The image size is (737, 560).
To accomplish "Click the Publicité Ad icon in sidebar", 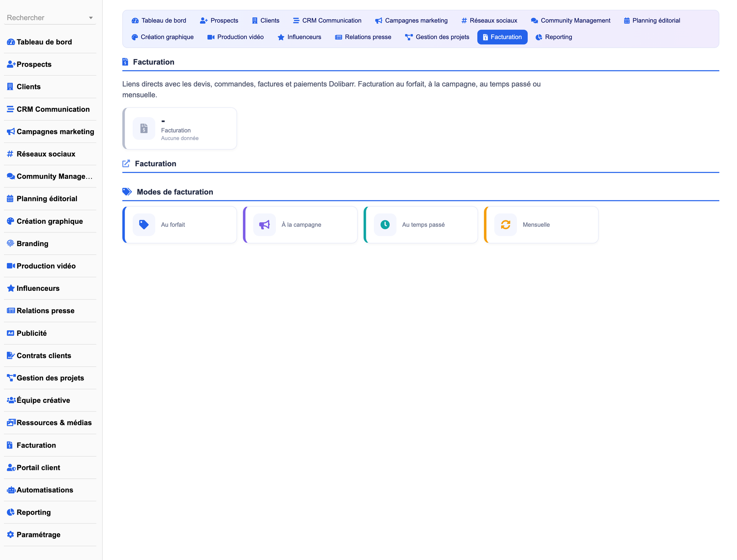I will 11,333.
